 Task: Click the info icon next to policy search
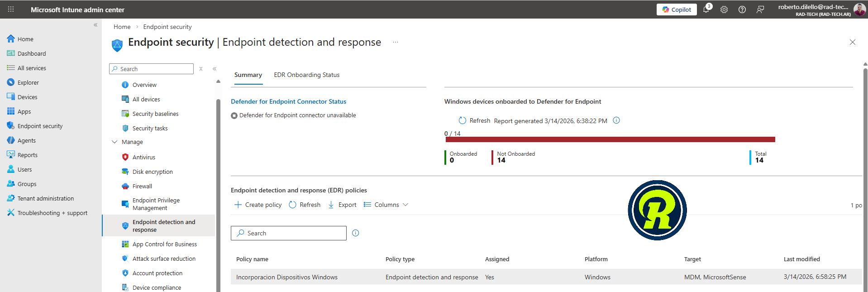pyautogui.click(x=356, y=233)
